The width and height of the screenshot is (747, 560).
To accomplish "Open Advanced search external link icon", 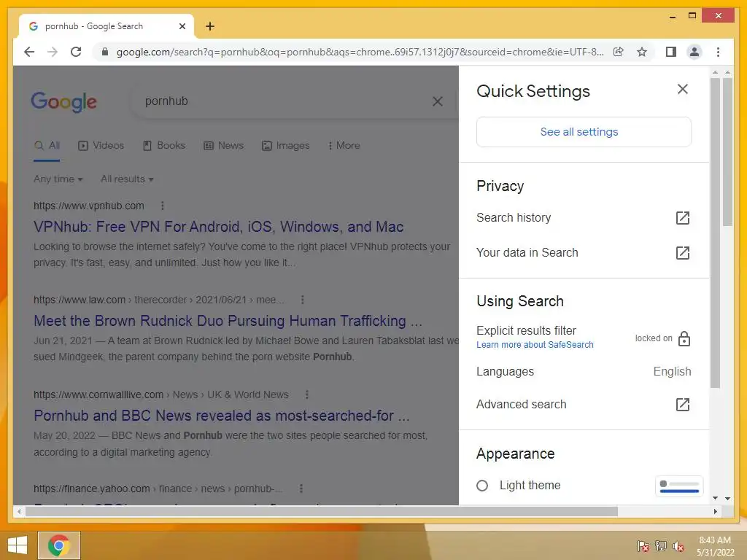I will click(683, 404).
